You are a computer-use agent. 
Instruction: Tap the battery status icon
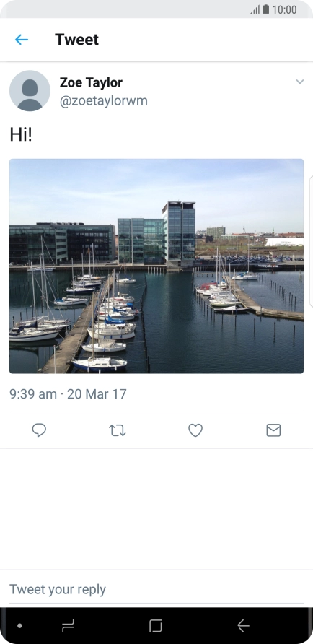266,9
